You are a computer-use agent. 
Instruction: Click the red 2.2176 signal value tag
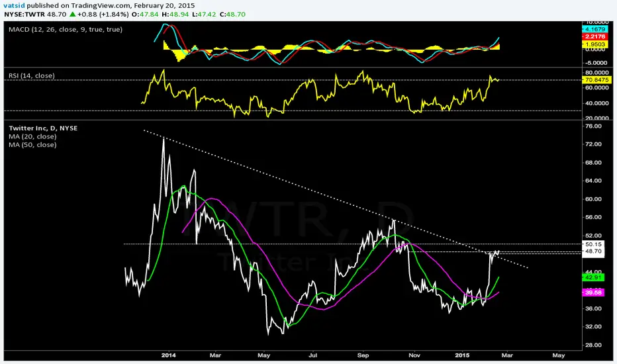coord(595,36)
